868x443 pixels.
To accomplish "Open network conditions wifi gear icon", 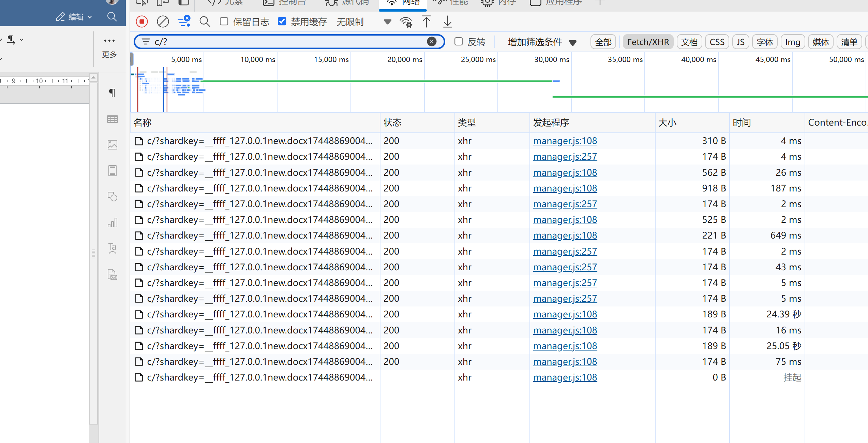I will pos(406,22).
